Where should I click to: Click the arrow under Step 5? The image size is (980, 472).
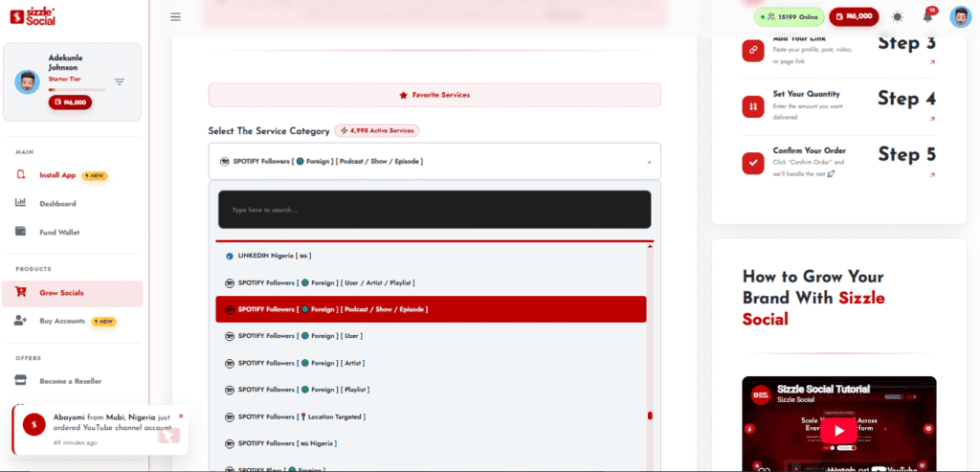932,175
